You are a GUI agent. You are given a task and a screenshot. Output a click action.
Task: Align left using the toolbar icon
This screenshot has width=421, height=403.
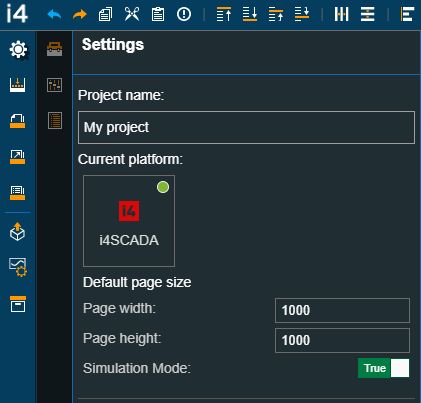(x=407, y=14)
